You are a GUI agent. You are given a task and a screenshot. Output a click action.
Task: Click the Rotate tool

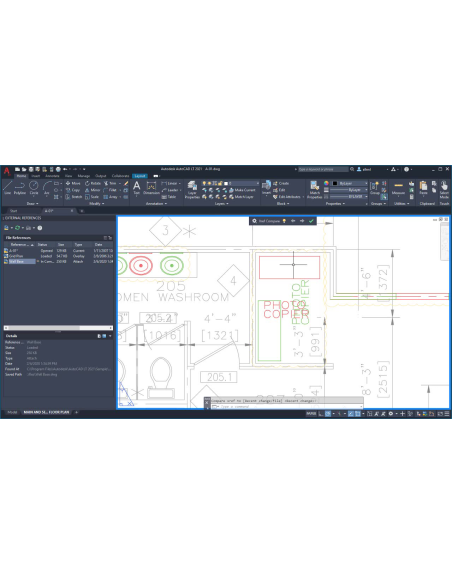click(x=93, y=183)
